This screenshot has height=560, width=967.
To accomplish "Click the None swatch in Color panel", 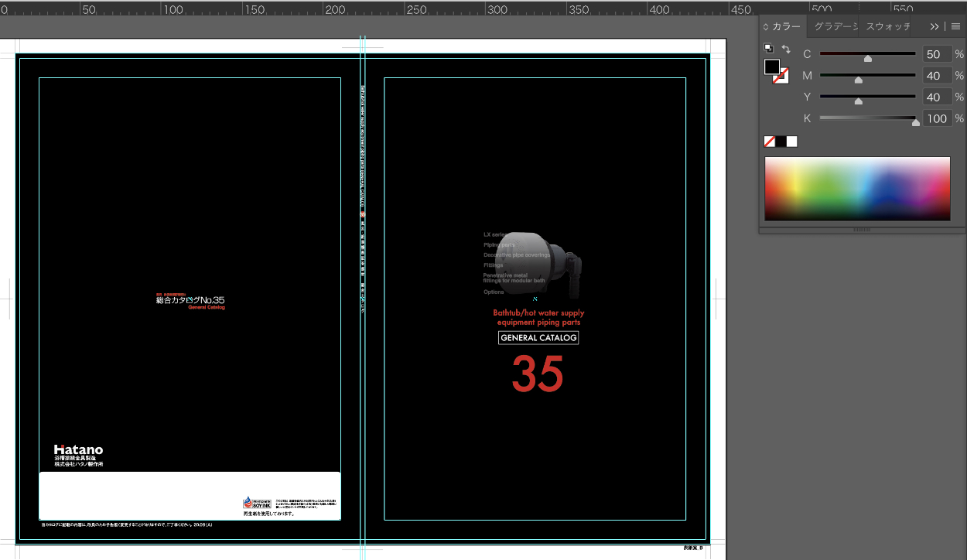I will pos(770,142).
